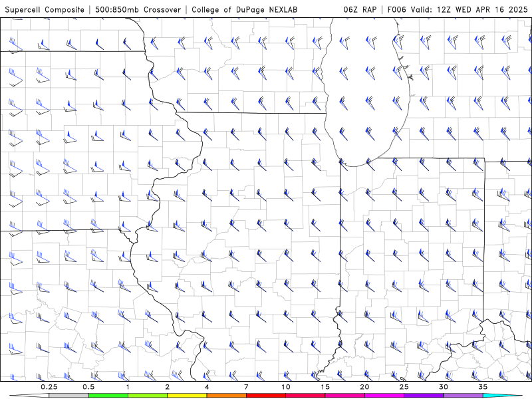Image resolution: width=532 pixels, height=399 pixels.
Task: Click the legend value "4"
Action: point(207,387)
